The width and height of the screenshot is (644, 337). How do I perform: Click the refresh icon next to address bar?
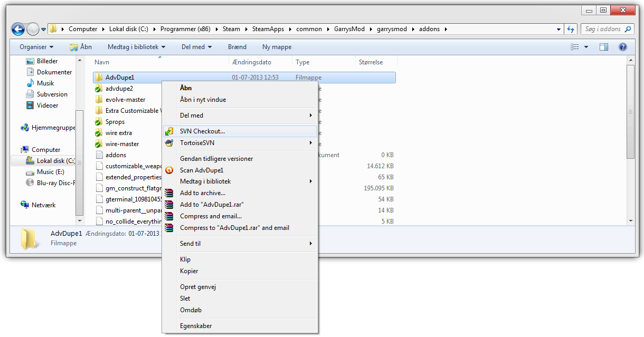click(571, 29)
